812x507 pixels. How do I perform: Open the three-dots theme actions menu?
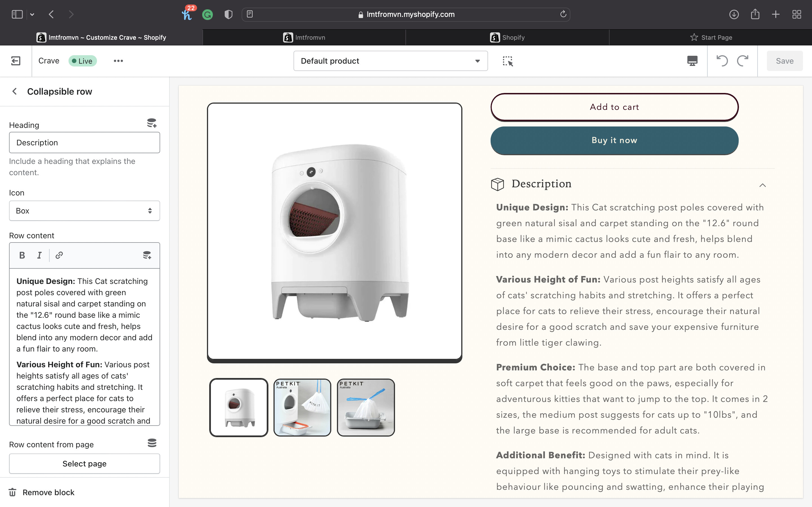118,61
